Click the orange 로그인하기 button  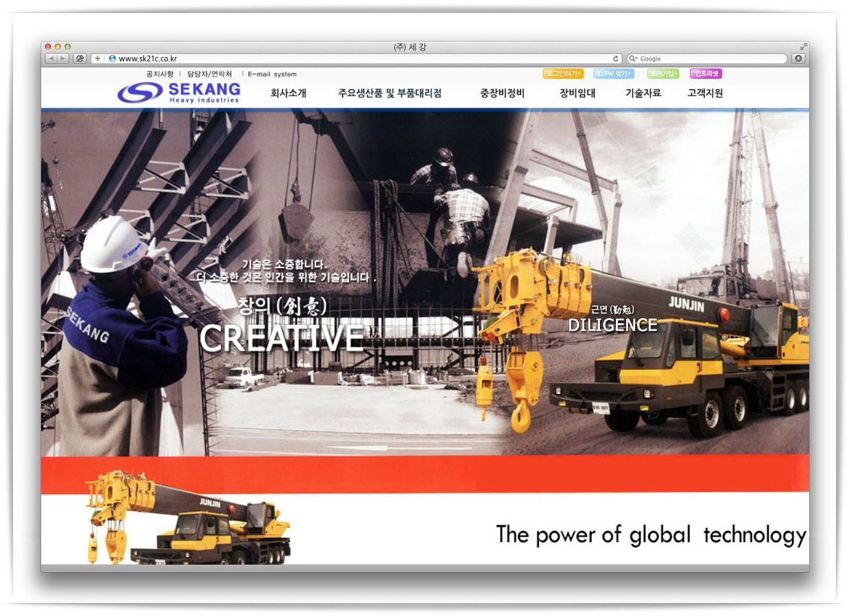[x=563, y=73]
